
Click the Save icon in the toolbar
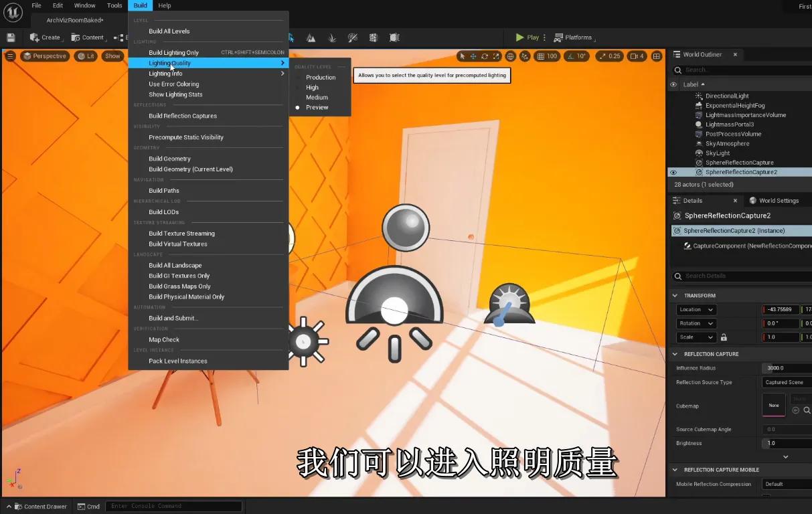coord(11,37)
